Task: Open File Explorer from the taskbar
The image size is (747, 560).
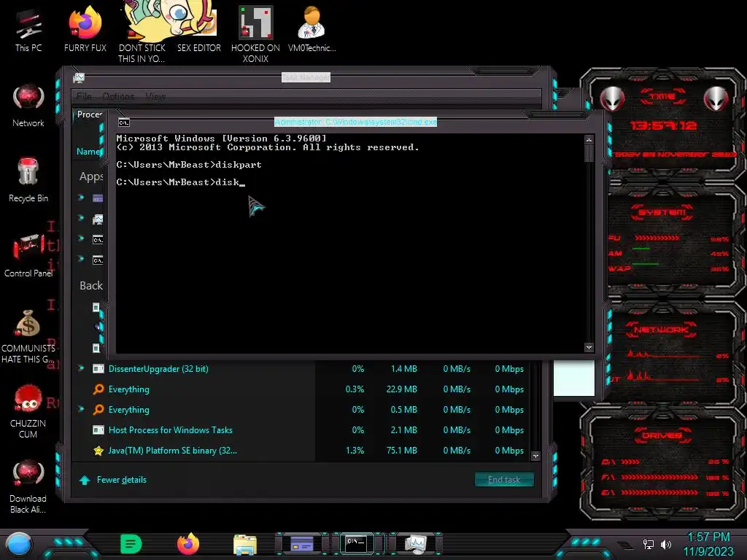Action: coord(245,545)
